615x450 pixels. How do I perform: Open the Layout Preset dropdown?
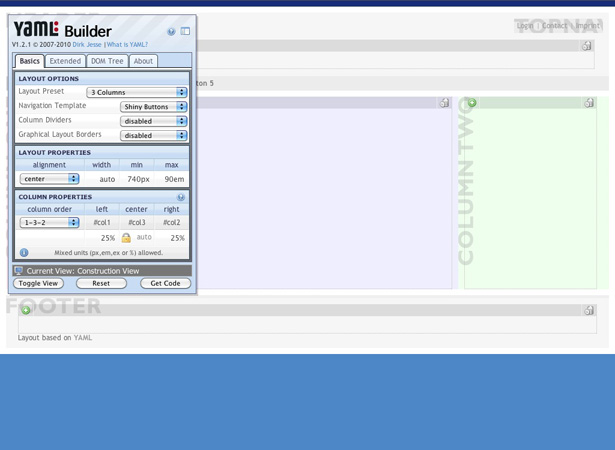pyautogui.click(x=136, y=92)
